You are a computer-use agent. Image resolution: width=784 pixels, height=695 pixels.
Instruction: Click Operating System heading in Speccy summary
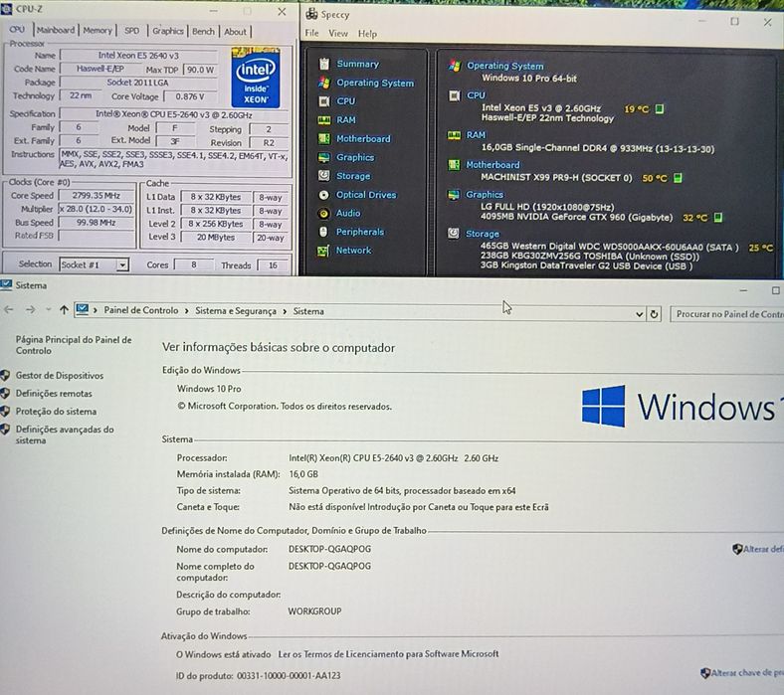coord(504,66)
